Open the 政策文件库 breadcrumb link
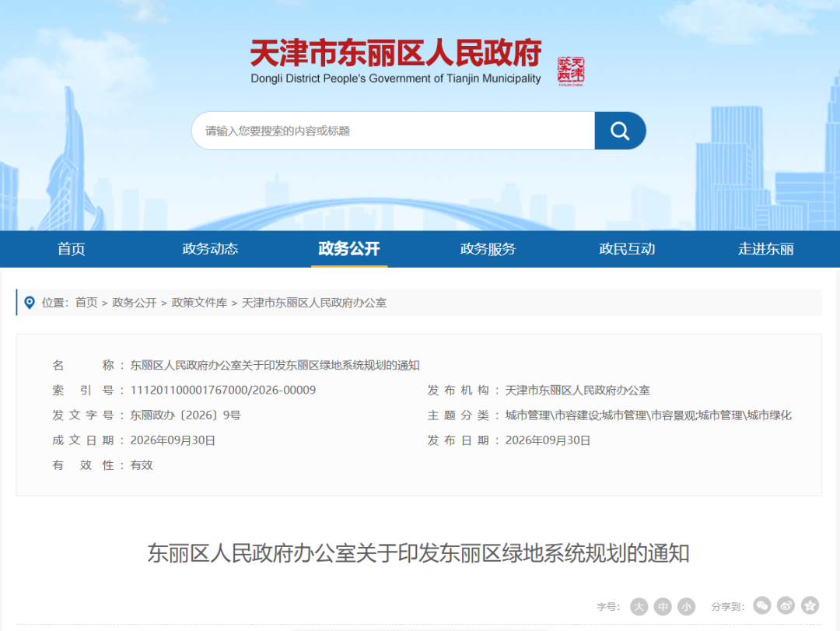The height and width of the screenshot is (631, 840). [x=199, y=303]
